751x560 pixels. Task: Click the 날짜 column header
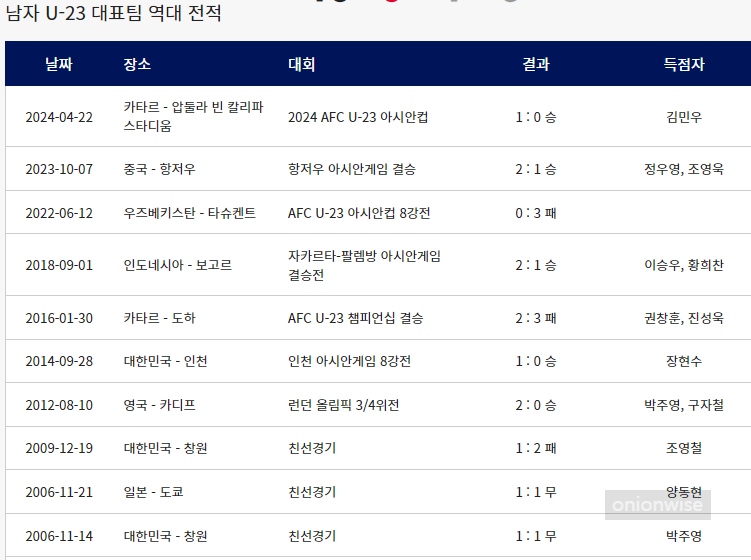click(59, 64)
